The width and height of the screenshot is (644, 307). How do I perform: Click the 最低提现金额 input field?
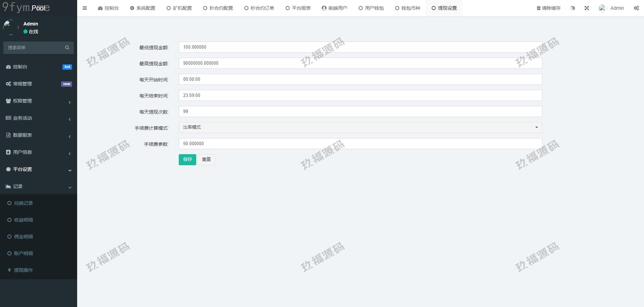tap(360, 47)
